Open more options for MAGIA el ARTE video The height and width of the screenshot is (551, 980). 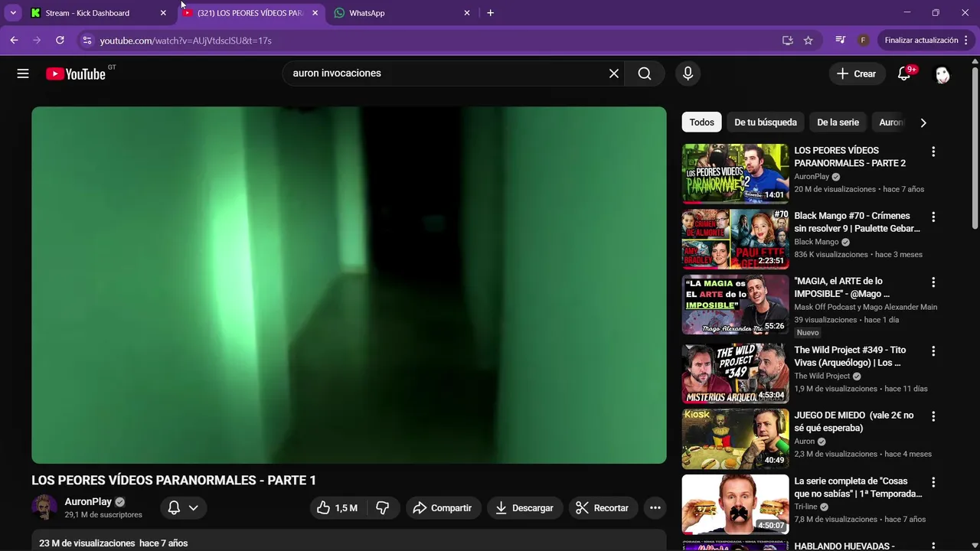pos(933,282)
